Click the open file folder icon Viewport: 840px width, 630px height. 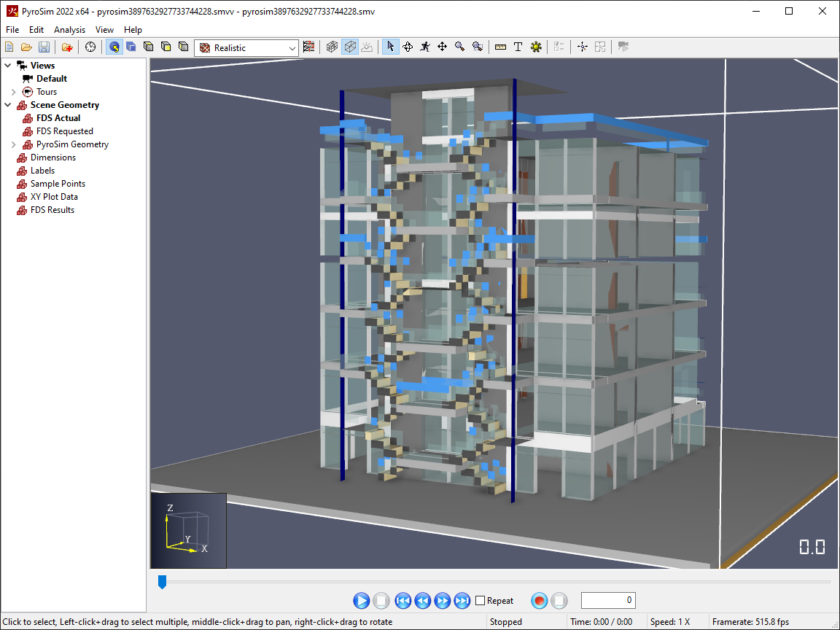[x=26, y=47]
